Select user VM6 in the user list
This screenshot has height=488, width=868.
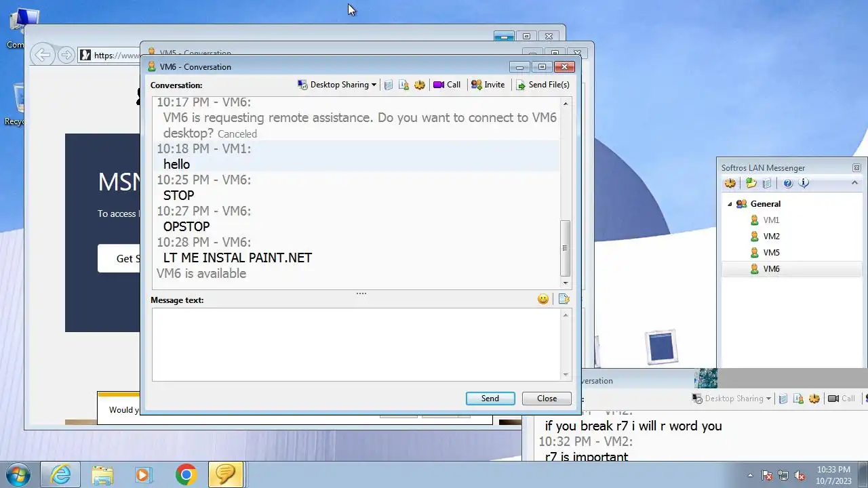771,268
